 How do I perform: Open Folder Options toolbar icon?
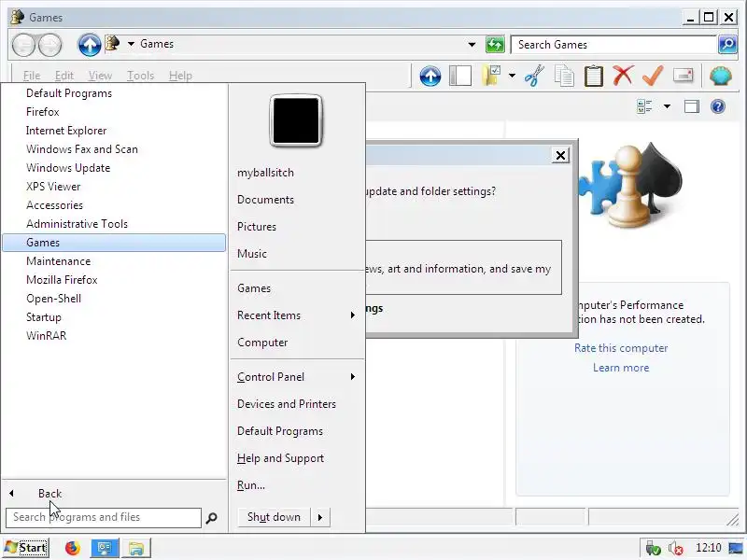[492, 76]
